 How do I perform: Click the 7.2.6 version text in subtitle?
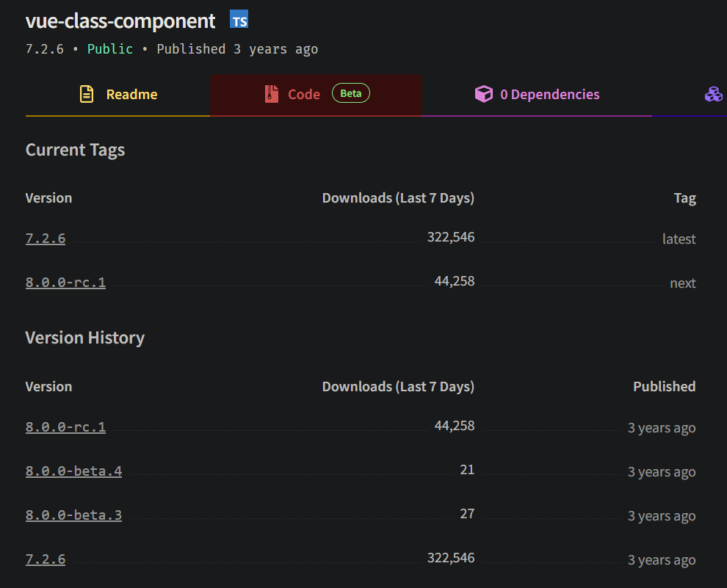coord(45,49)
